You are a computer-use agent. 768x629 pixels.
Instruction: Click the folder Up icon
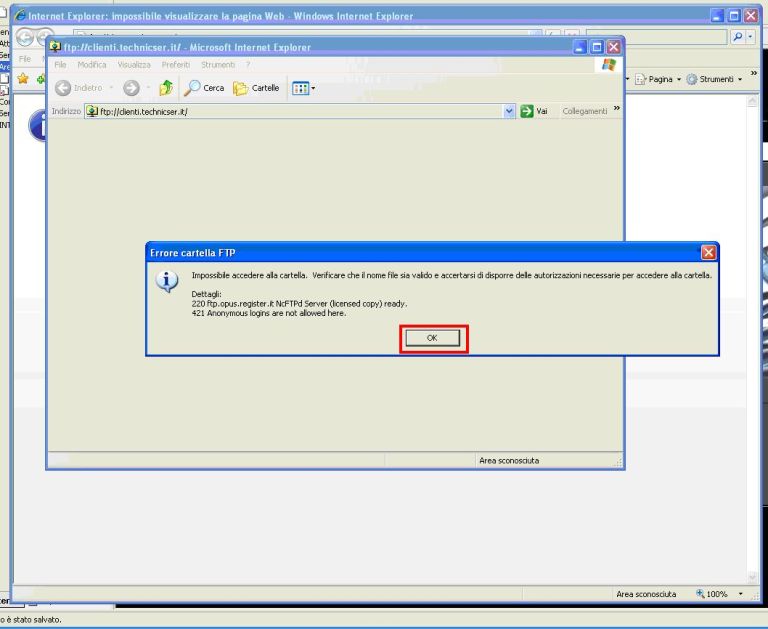166,88
